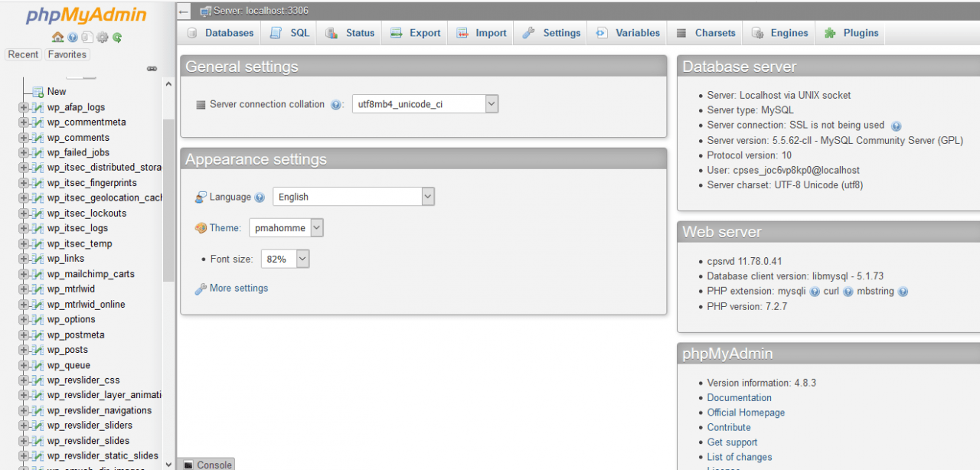Open the wp_mtrlwid table
Screen dimensions: 980x470
[71, 289]
